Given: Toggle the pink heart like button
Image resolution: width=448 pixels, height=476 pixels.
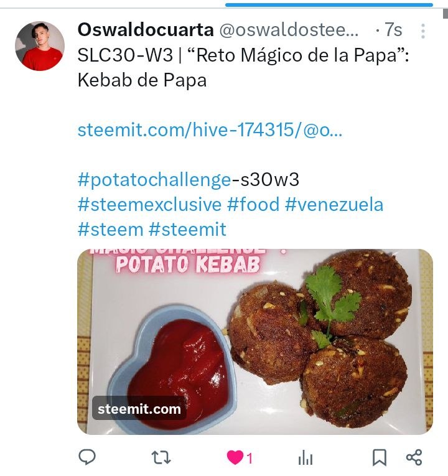Looking at the screenshot, I should click(x=235, y=457).
